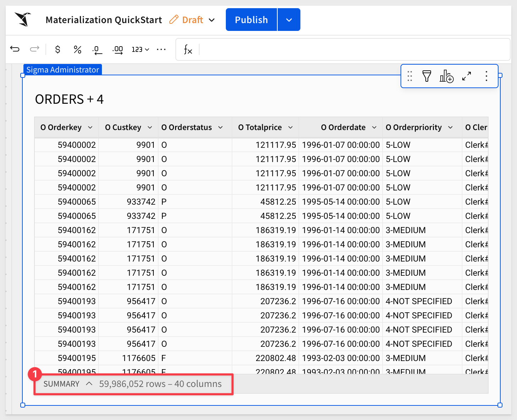
Task: Increase decimal places icon
Action: 118,50
